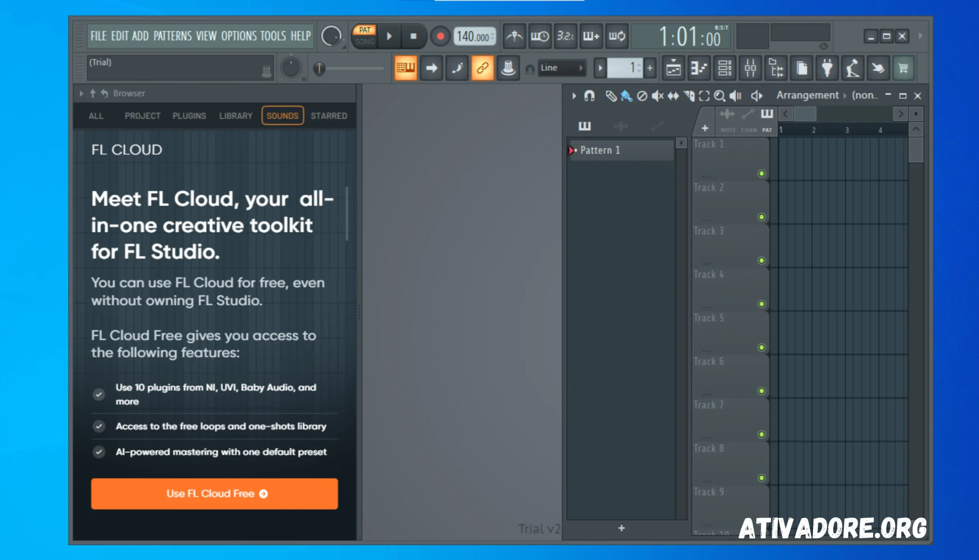Viewport: 979px width, 560px height.
Task: Toggle the note/clip grouping icon
Action: (457, 68)
